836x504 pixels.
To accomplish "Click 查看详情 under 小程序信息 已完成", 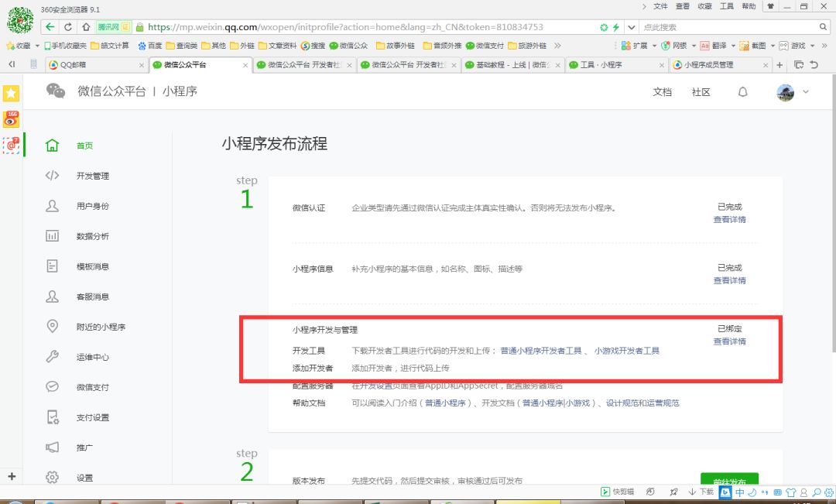I will [729, 280].
